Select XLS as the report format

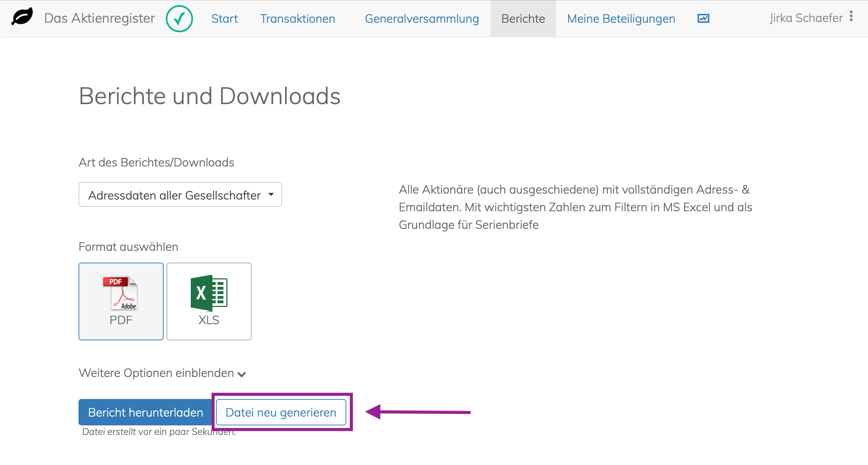(209, 301)
